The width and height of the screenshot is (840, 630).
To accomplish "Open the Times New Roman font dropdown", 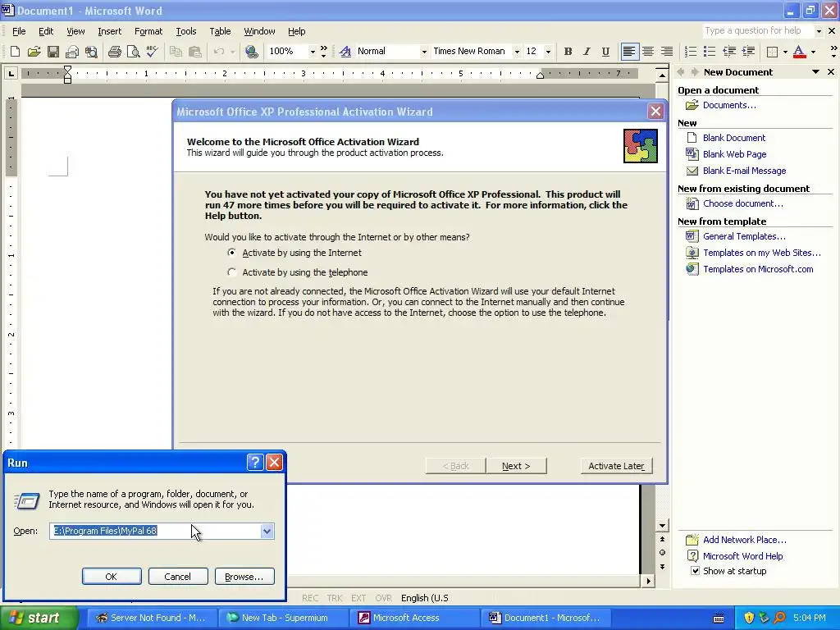I will (x=517, y=52).
